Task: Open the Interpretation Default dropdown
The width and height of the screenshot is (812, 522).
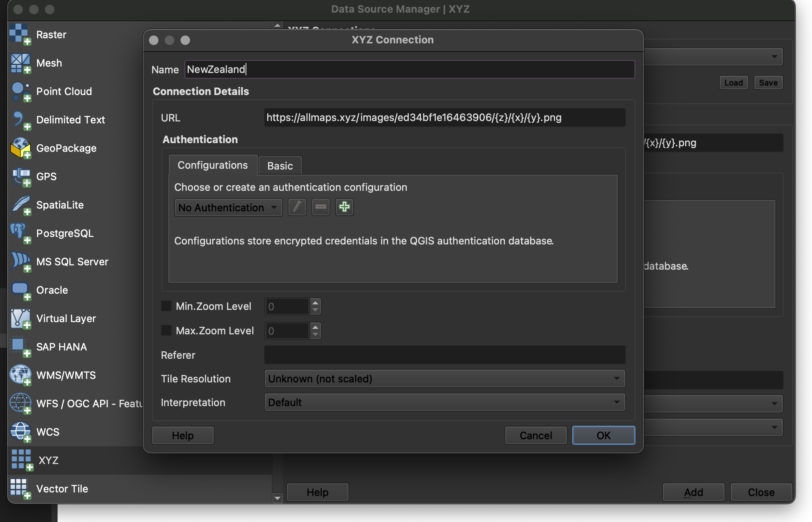Action: click(x=444, y=402)
